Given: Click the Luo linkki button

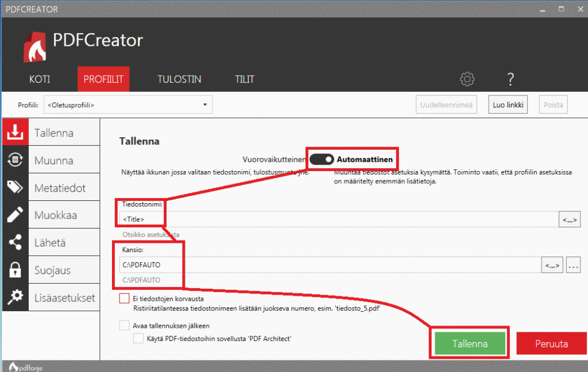Looking at the screenshot, I should (x=508, y=104).
